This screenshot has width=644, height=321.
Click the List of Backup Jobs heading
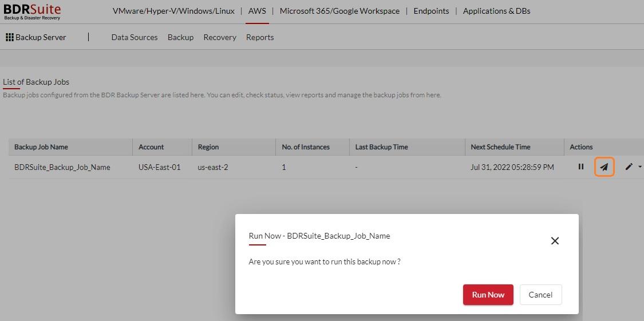[x=36, y=82]
